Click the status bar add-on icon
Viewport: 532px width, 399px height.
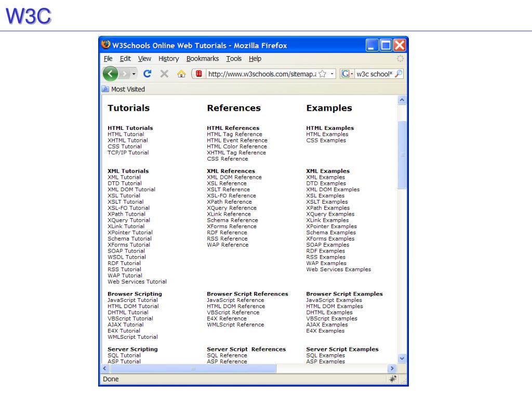pyautogui.click(x=393, y=379)
